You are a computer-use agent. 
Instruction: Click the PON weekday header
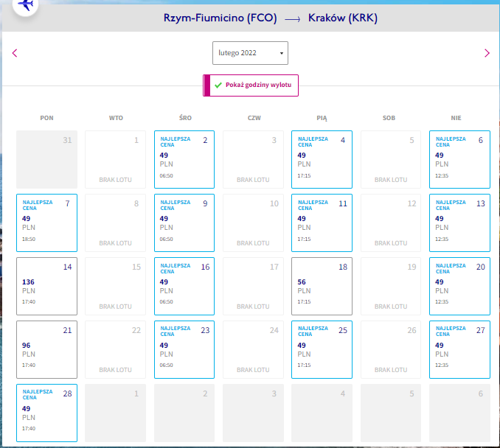coord(47,118)
